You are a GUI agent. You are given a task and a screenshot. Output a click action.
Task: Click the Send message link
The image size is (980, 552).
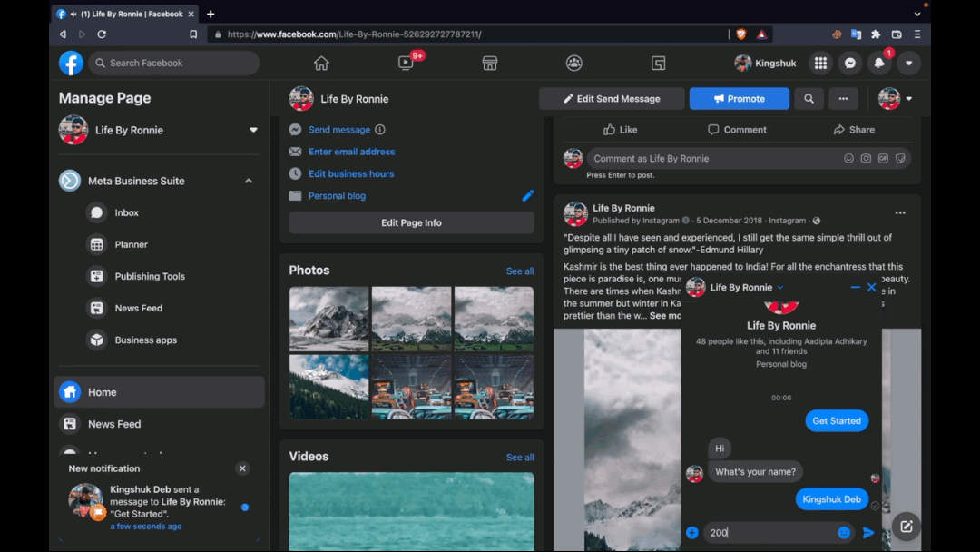(x=339, y=130)
